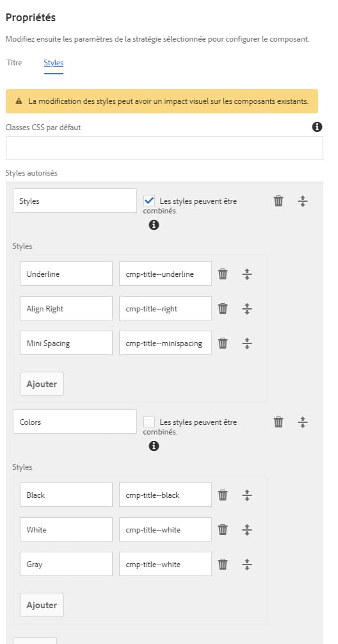Image resolution: width=338 pixels, height=644 pixels.
Task: Edit the Gray style name field
Action: (x=66, y=563)
